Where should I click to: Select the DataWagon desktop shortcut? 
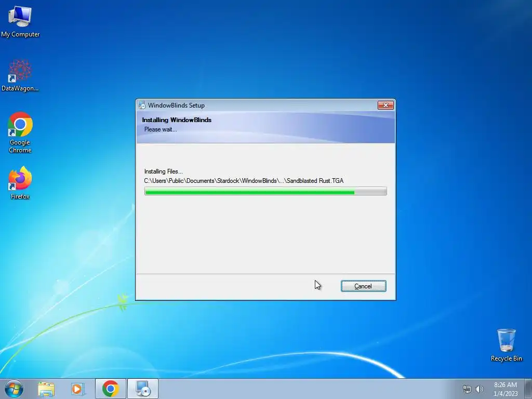[x=20, y=75]
